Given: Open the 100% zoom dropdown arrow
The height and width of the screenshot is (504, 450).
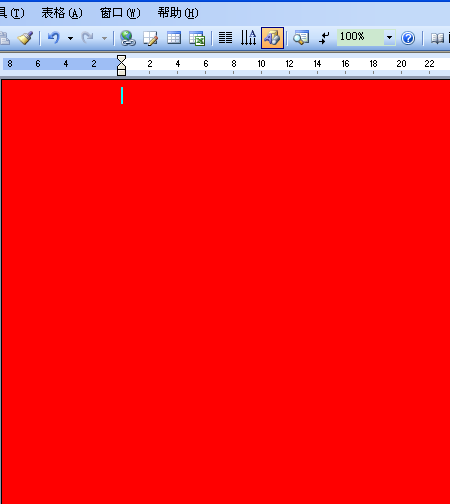Looking at the screenshot, I should [x=389, y=38].
